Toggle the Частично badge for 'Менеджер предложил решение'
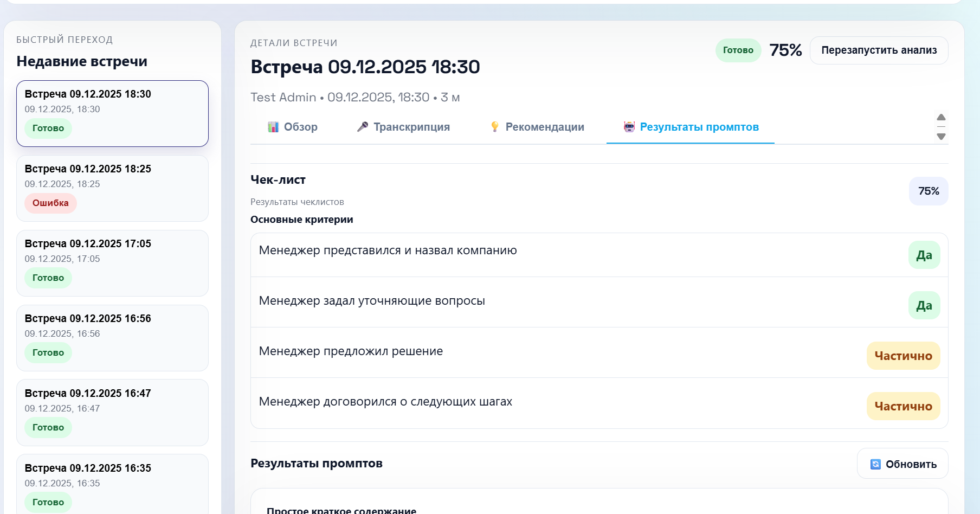The height and width of the screenshot is (514, 980). pos(902,356)
